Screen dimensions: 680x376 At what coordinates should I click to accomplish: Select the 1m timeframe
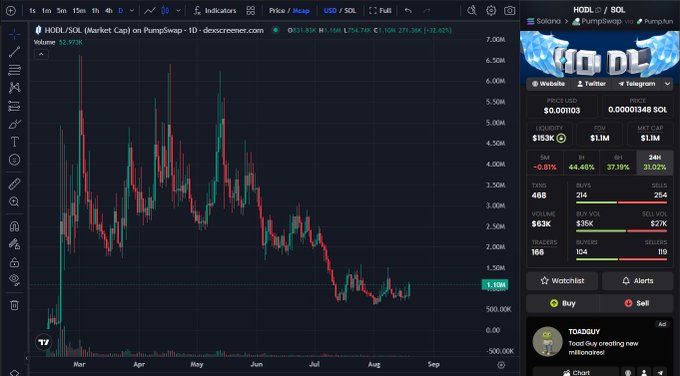(x=46, y=10)
